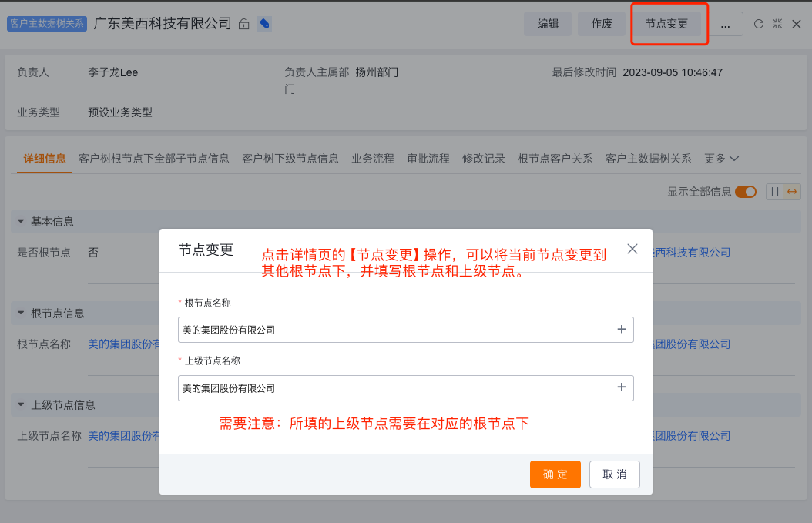Click the 编辑 button
Viewport: 812px width, 523px height.
pos(548,24)
